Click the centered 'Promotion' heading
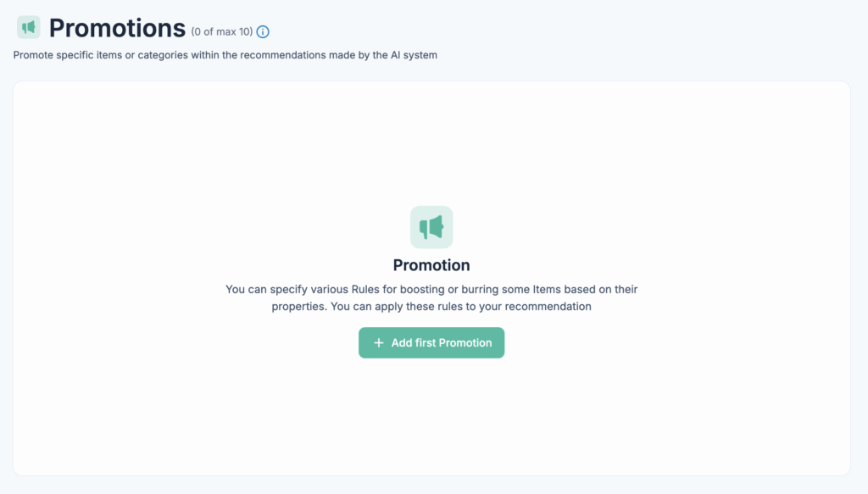868x494 pixels. pos(431,265)
